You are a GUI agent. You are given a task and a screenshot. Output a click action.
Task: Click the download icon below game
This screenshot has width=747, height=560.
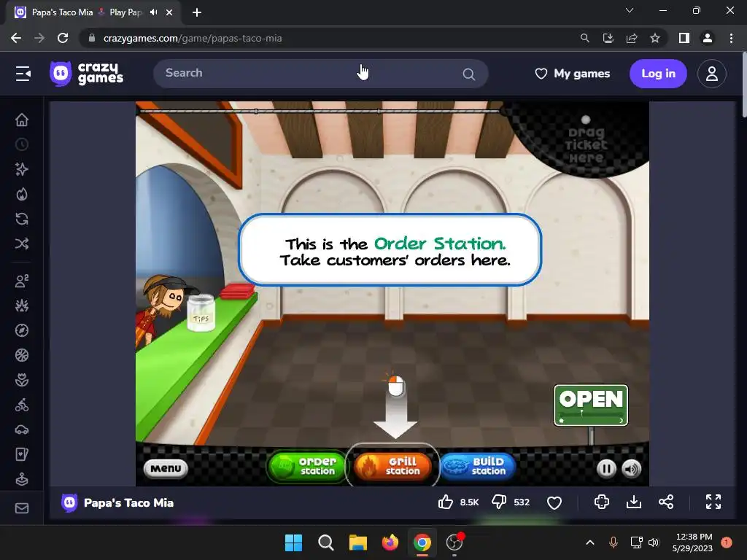(634, 502)
